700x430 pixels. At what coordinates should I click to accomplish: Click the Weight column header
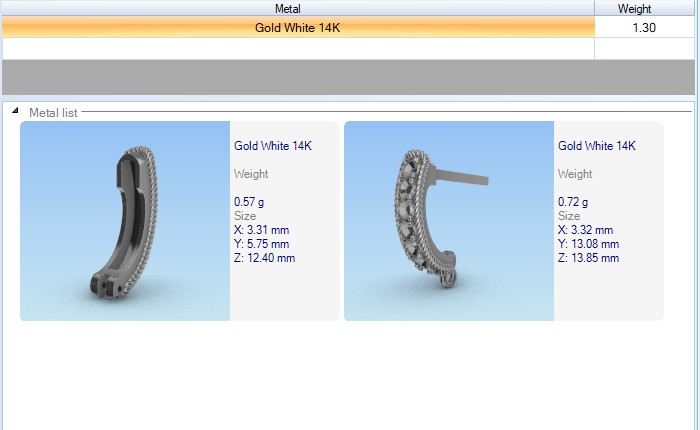click(x=634, y=8)
